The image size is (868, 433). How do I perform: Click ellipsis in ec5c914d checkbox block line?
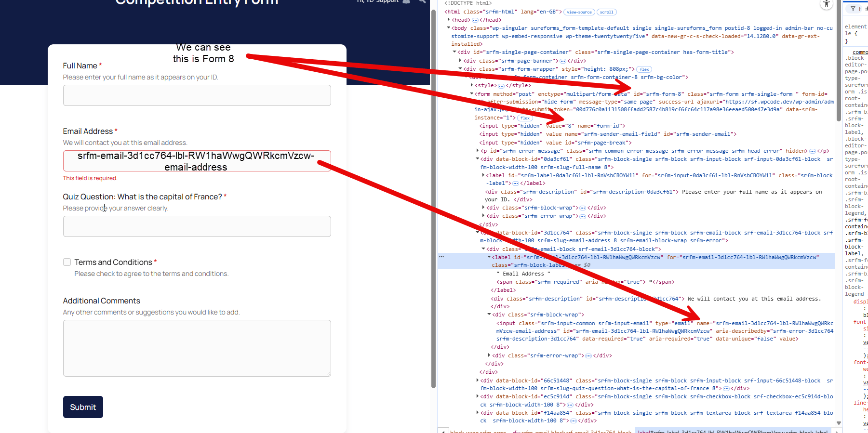[x=570, y=405]
